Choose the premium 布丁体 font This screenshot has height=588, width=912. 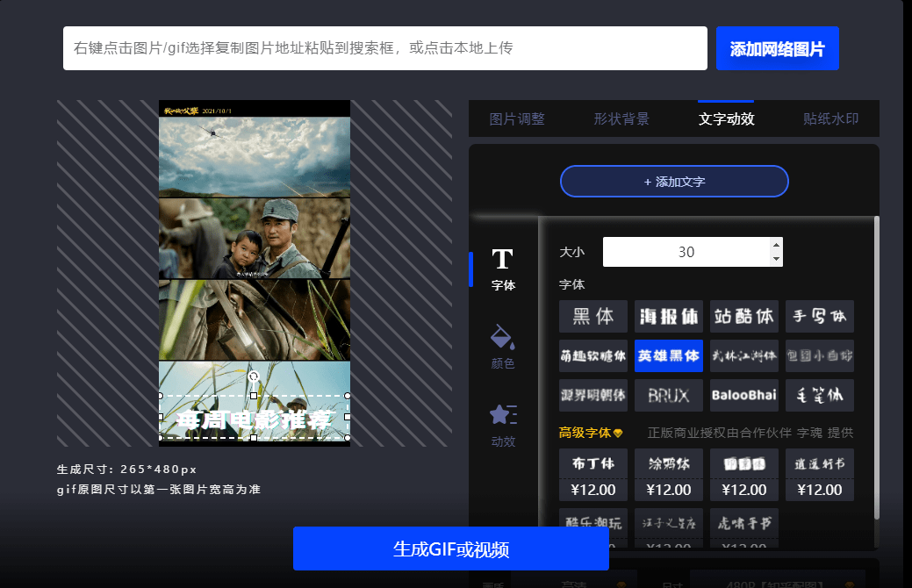tap(593, 463)
